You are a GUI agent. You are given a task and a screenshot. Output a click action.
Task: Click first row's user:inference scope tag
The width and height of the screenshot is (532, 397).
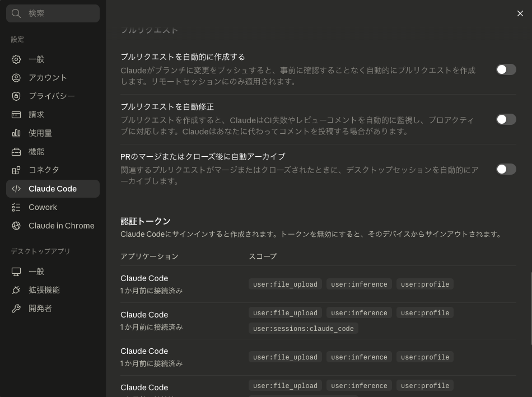coord(360,284)
